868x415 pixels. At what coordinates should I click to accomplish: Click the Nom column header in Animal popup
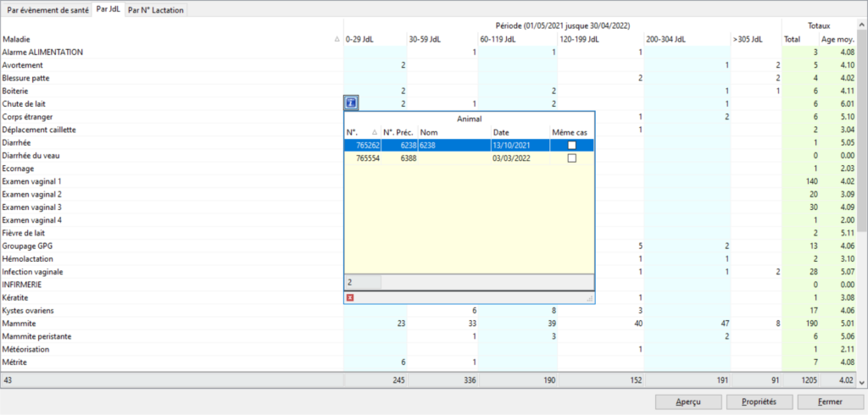click(x=453, y=132)
